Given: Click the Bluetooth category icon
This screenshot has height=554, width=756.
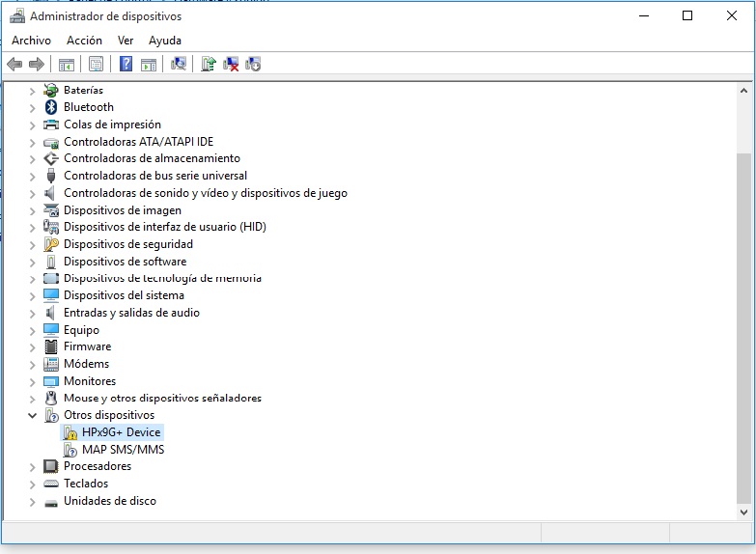Looking at the screenshot, I should [x=51, y=107].
